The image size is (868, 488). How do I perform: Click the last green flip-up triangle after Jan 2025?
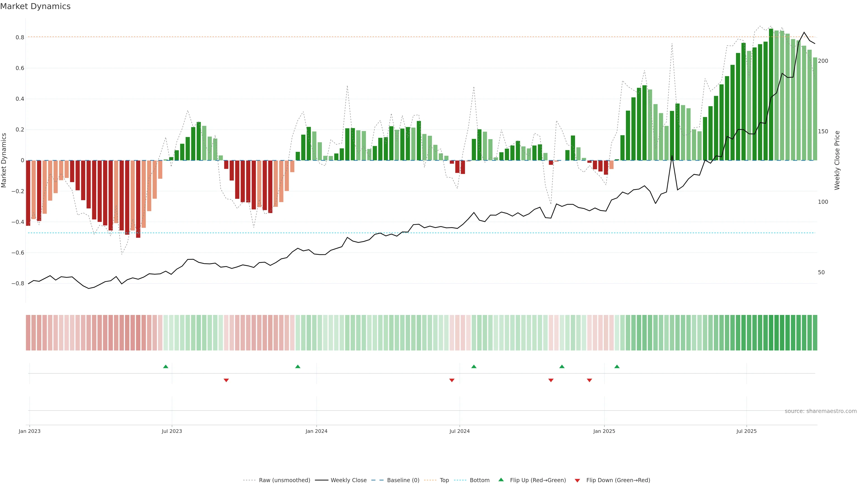point(617,366)
